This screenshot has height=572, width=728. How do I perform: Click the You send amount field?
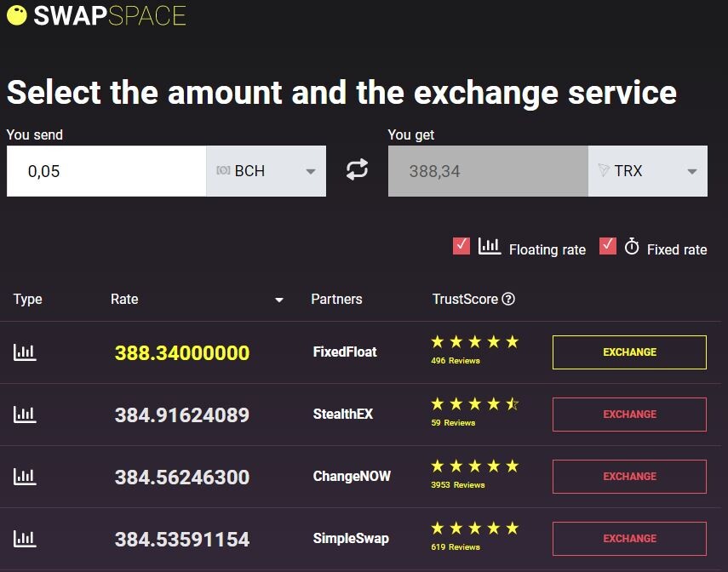[106, 171]
